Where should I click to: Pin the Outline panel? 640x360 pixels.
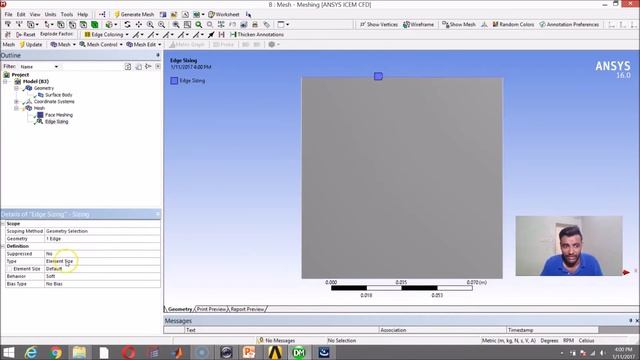[158, 55]
